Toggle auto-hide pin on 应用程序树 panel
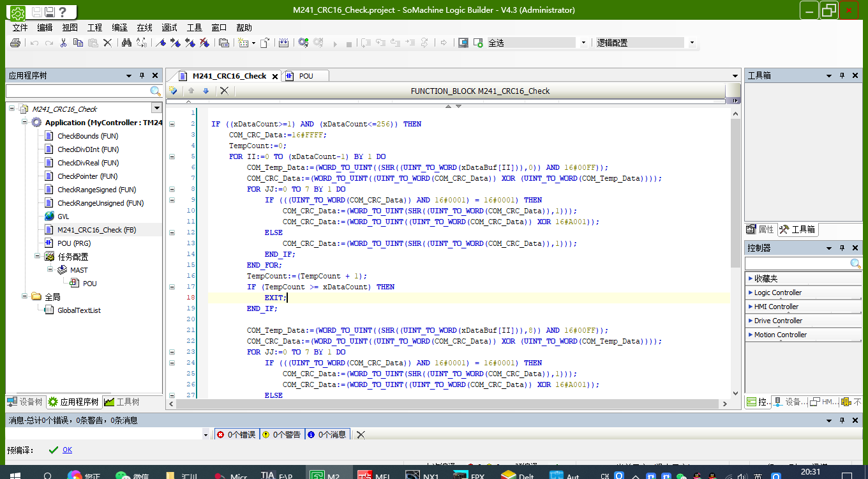The image size is (868, 479). (142, 75)
